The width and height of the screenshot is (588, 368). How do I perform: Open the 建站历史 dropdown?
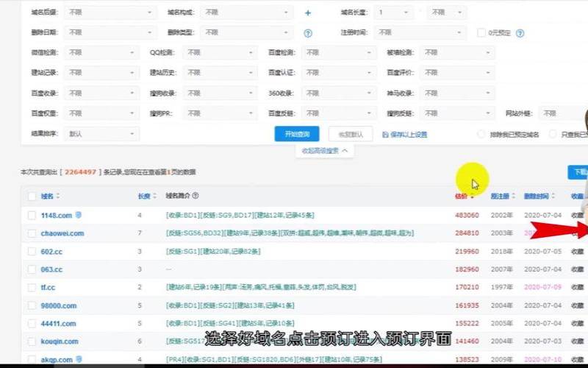[220, 72]
